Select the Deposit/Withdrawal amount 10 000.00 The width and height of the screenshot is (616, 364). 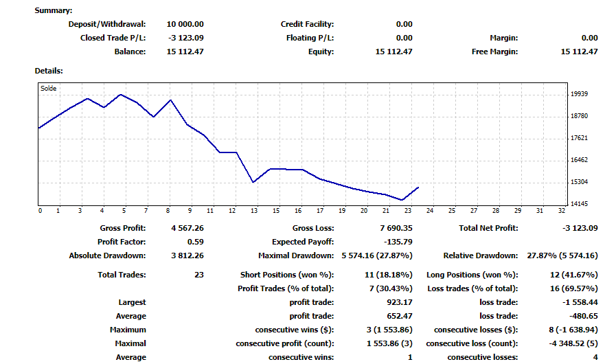pyautogui.click(x=185, y=24)
